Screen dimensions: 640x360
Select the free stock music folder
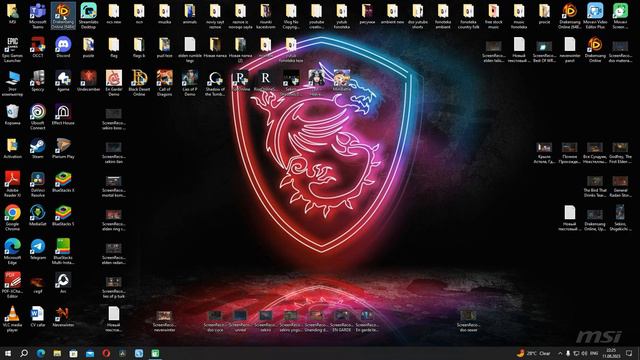(494, 16)
